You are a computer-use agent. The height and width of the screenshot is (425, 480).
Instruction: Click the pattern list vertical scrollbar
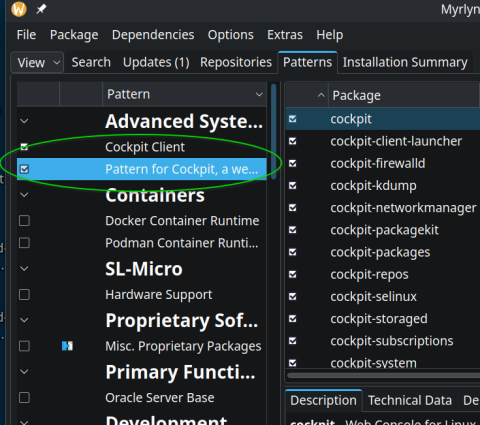click(274, 132)
